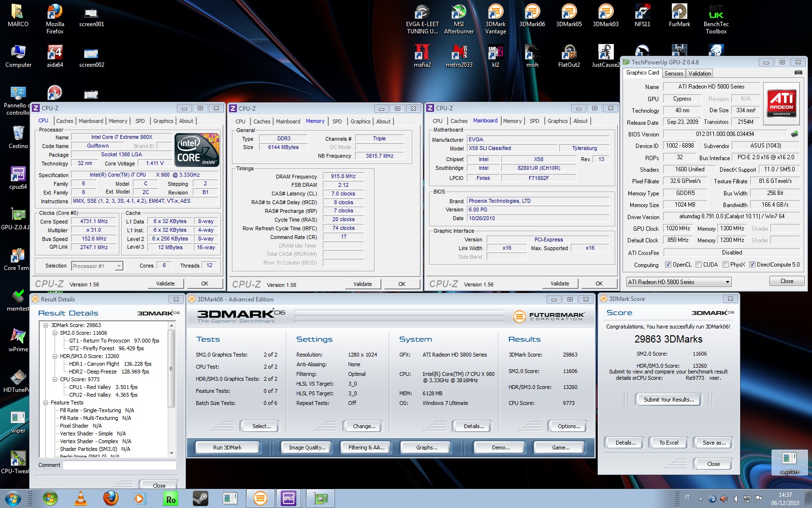Open the Validation tab in GPU-Z
The height and width of the screenshot is (508, 812).
click(700, 74)
